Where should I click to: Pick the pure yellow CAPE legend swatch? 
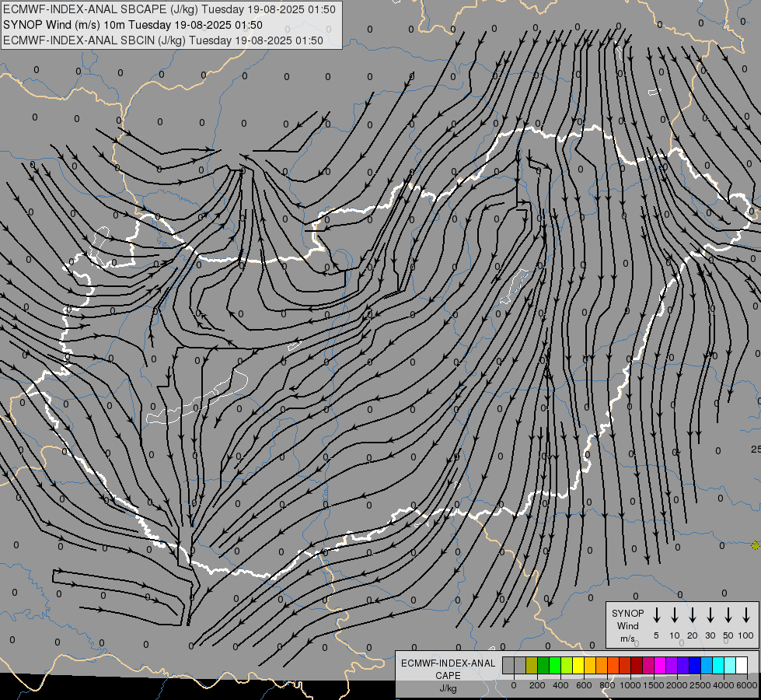578,665
